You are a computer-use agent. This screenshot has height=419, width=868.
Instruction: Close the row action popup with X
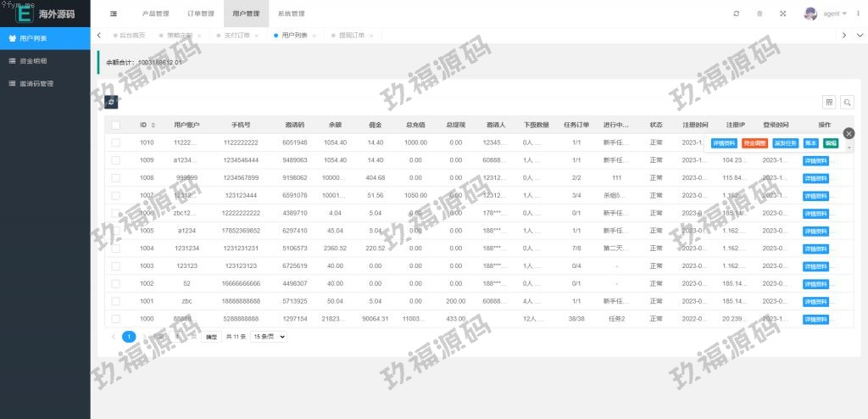[849, 133]
